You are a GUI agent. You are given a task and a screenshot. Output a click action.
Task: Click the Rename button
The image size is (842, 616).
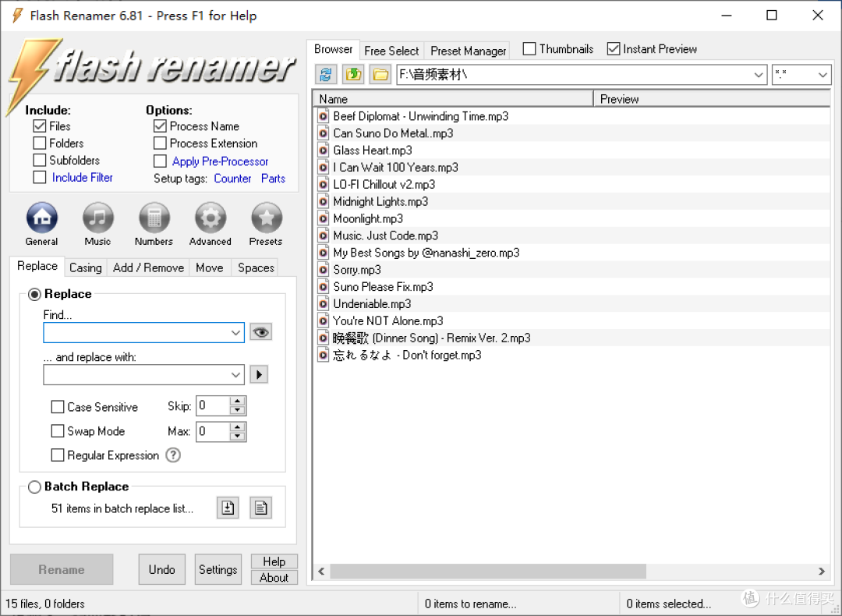point(62,569)
